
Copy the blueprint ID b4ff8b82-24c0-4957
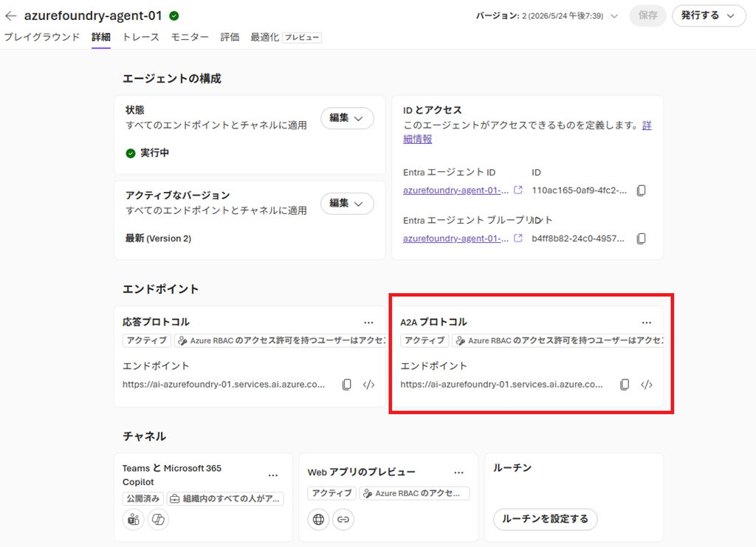coord(642,238)
